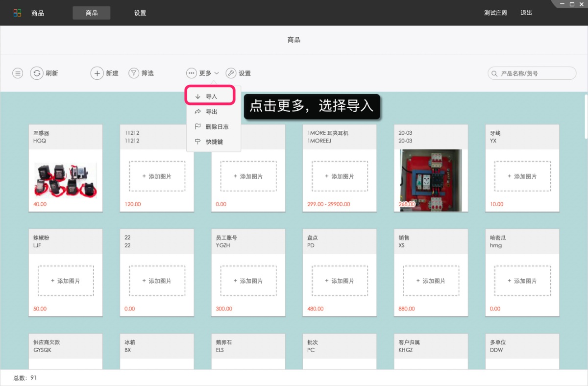
Task: Add picture to the 11212 product
Action: (x=157, y=176)
